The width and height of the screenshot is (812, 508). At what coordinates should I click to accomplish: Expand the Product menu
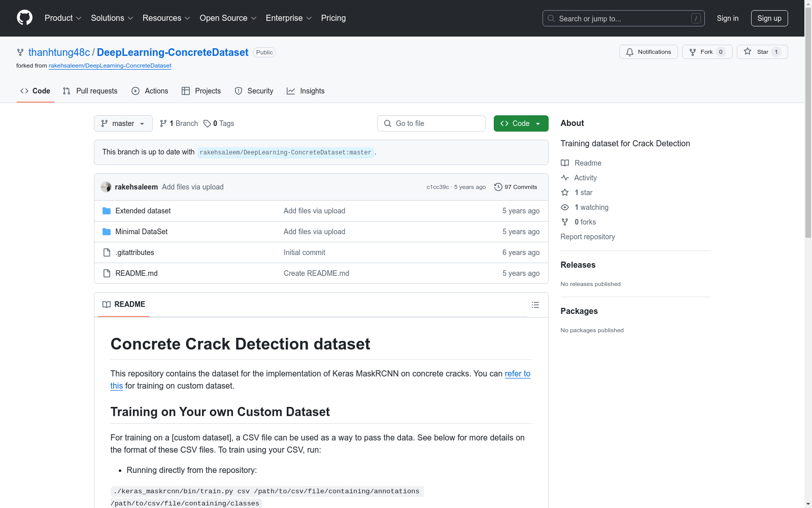pyautogui.click(x=63, y=18)
